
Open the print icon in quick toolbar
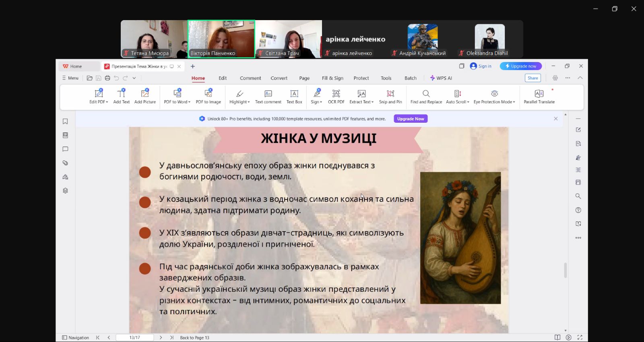pyautogui.click(x=107, y=78)
